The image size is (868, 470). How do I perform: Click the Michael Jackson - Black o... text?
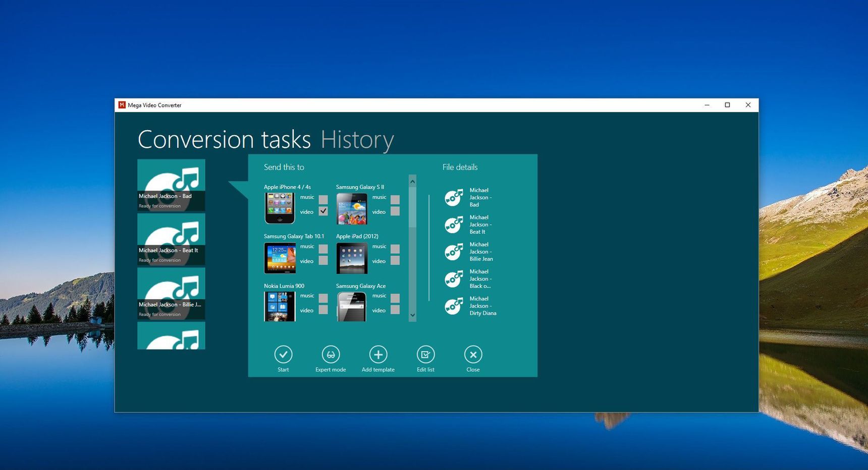(x=480, y=279)
